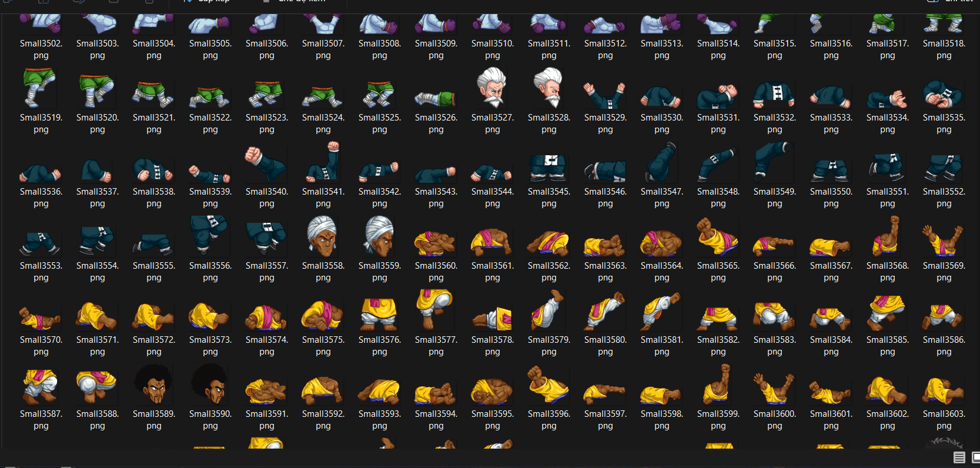
Task: Click the file name Small3514.png
Action: tap(718, 49)
